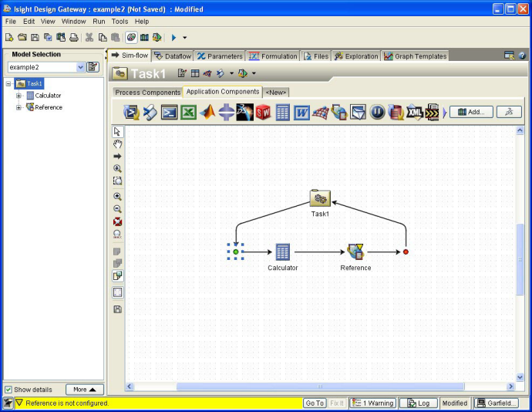Screen dimensions: 532x412
Task: Select the MATLAB component icon
Action: 207,113
